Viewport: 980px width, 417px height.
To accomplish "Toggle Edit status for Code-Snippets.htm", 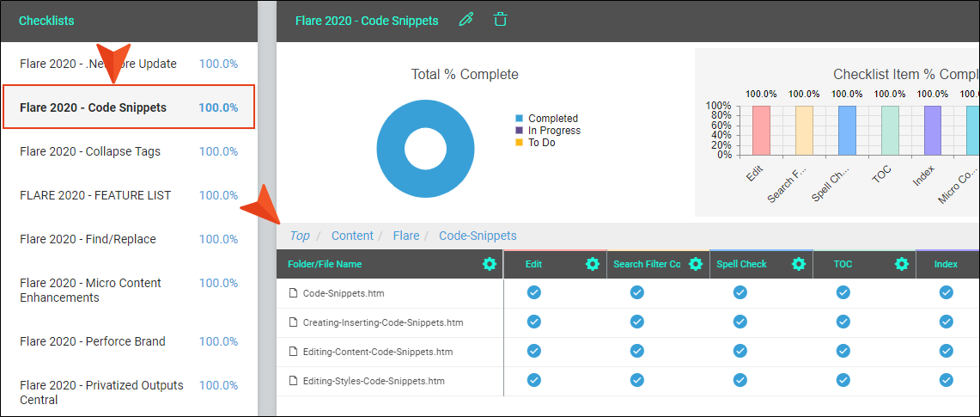I will coord(533,292).
